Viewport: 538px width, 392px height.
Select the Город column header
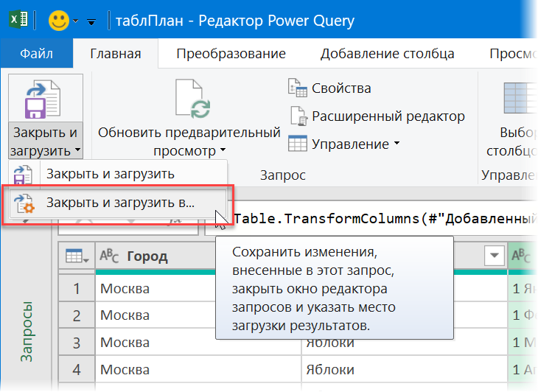click(x=147, y=256)
